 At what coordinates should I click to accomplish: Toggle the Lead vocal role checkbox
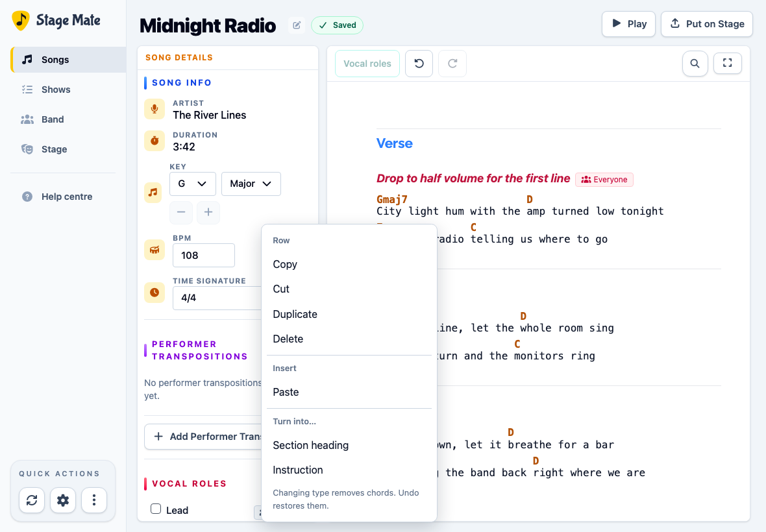156,509
